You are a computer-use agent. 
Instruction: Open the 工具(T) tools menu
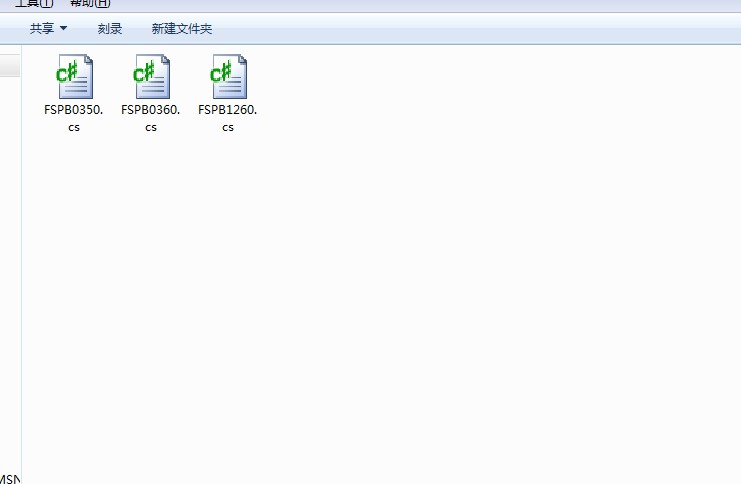tap(34, 3)
